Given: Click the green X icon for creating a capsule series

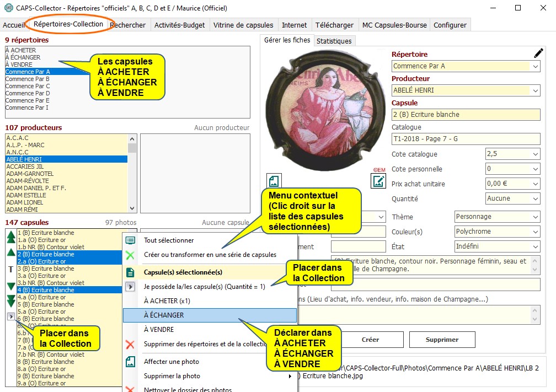Looking at the screenshot, I should (x=130, y=255).
